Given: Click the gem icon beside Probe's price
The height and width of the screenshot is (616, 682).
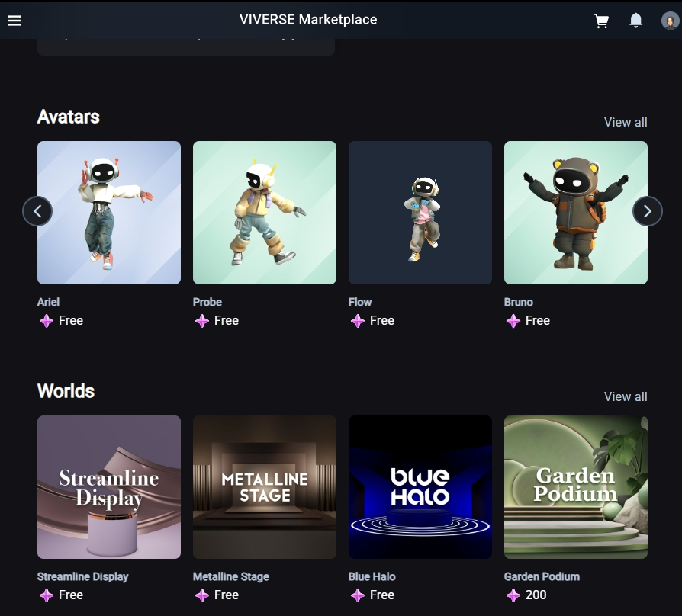Looking at the screenshot, I should [202, 321].
